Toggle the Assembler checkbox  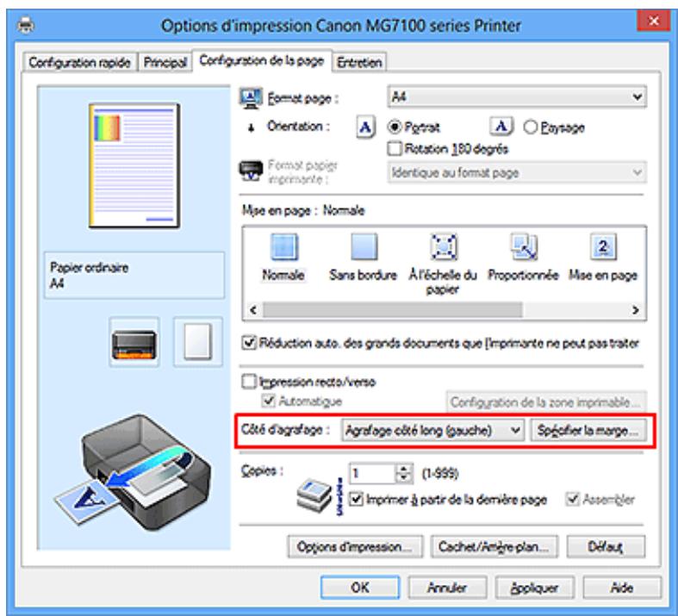click(573, 500)
